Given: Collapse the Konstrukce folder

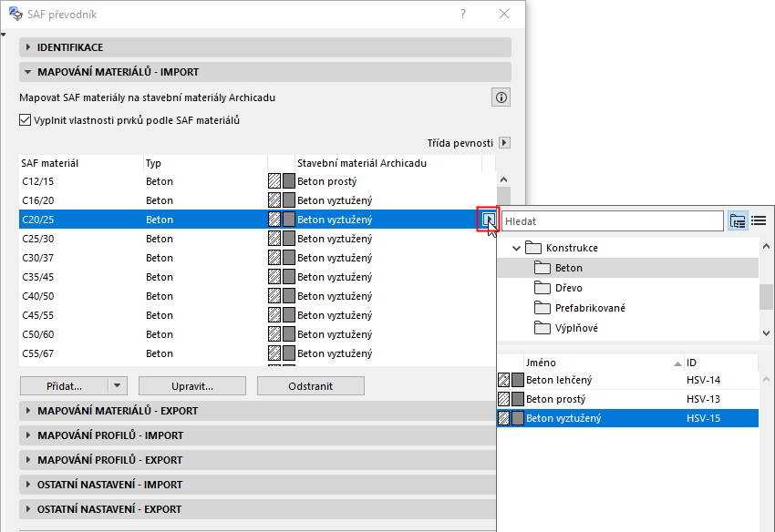Looking at the screenshot, I should [x=516, y=248].
